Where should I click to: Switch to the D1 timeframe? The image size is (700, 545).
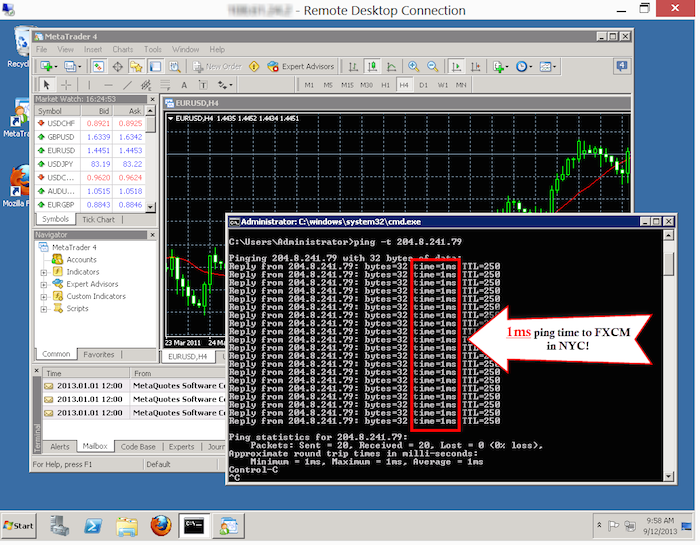pyautogui.click(x=424, y=85)
